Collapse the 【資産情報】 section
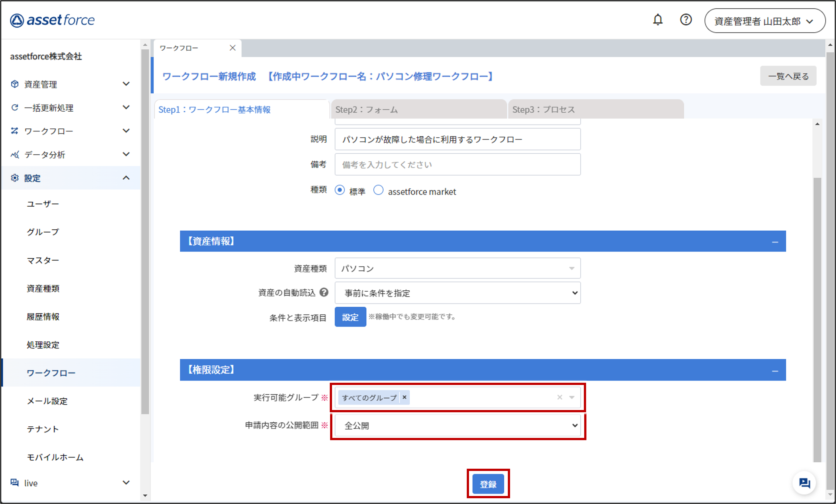The height and width of the screenshot is (504, 836). (x=775, y=242)
